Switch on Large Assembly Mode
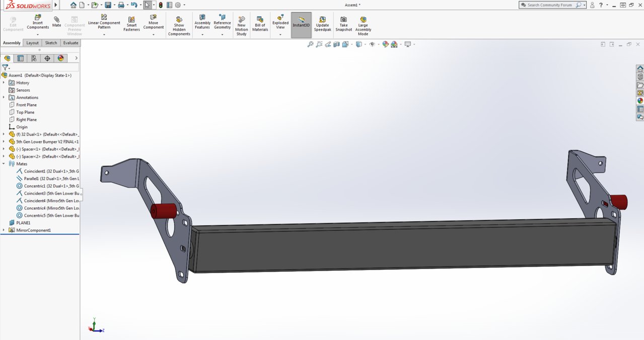 [x=363, y=26]
